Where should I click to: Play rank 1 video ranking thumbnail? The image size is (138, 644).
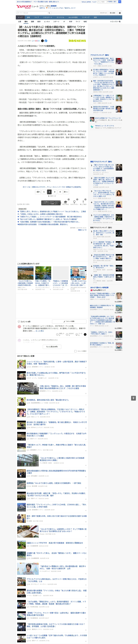pyautogui.click(x=119, y=233)
